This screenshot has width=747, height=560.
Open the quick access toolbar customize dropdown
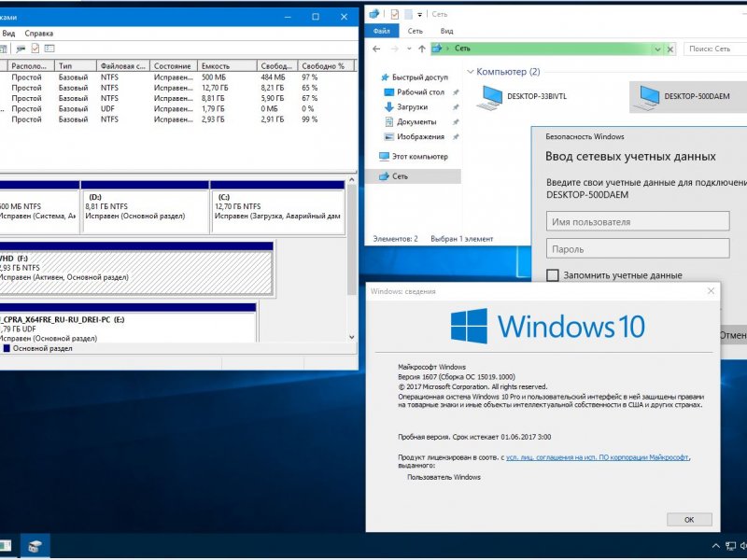coord(419,15)
